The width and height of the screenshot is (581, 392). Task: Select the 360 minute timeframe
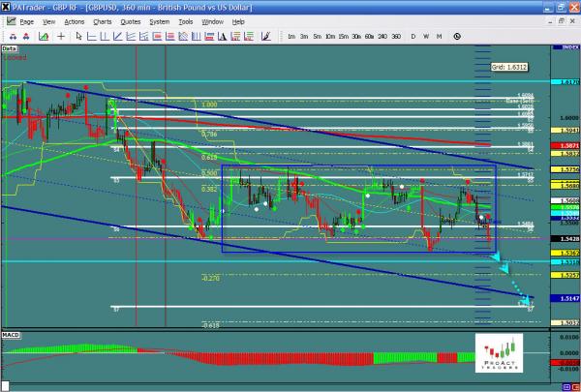pyautogui.click(x=396, y=36)
